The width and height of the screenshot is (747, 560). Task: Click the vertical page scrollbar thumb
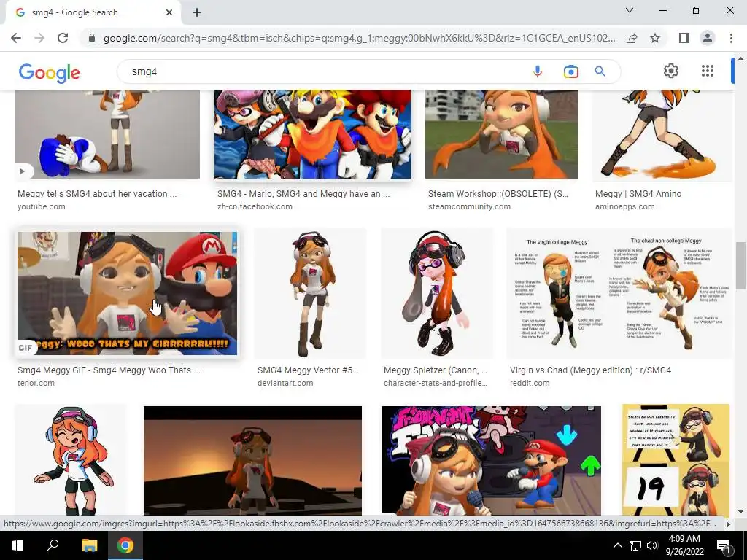click(740, 265)
